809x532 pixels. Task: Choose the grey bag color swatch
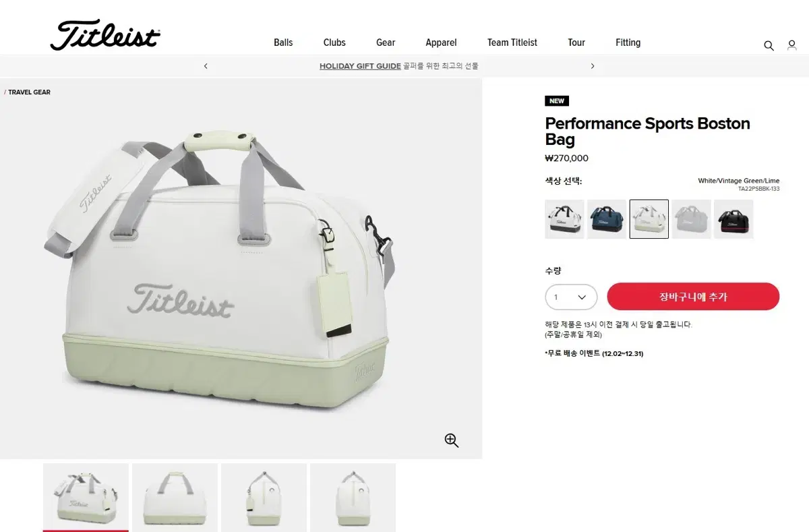coord(691,219)
